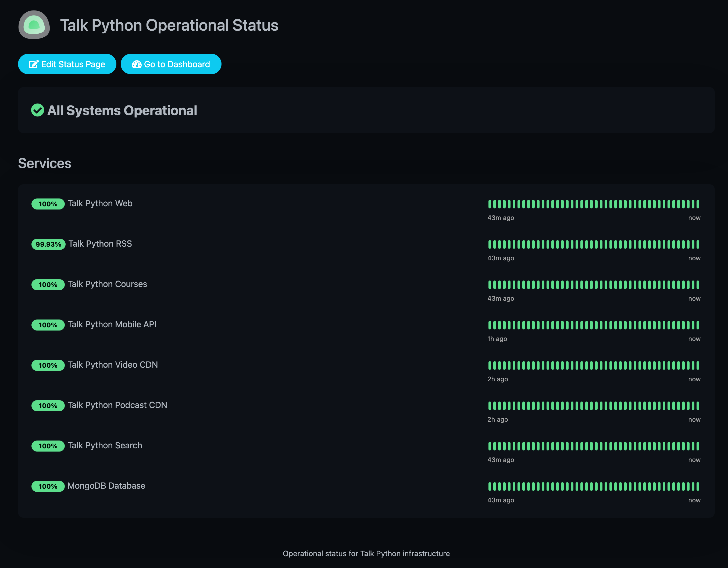Screen dimensions: 728x568
Task: Click the 43m ago label under Talk Python RSS
Action: [x=501, y=258]
